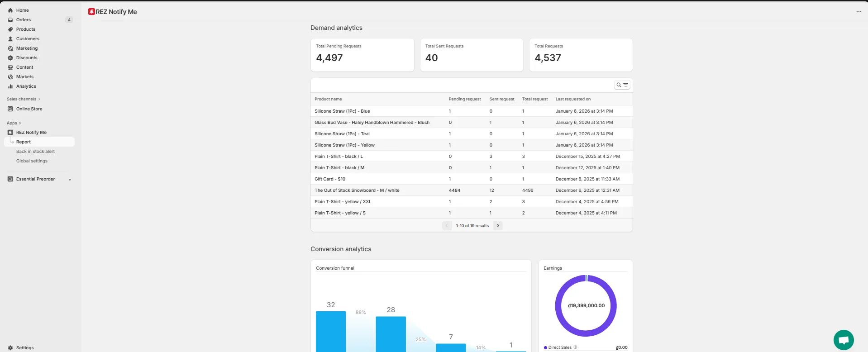Open Back in stock alert page
868x352 pixels.
pyautogui.click(x=35, y=152)
